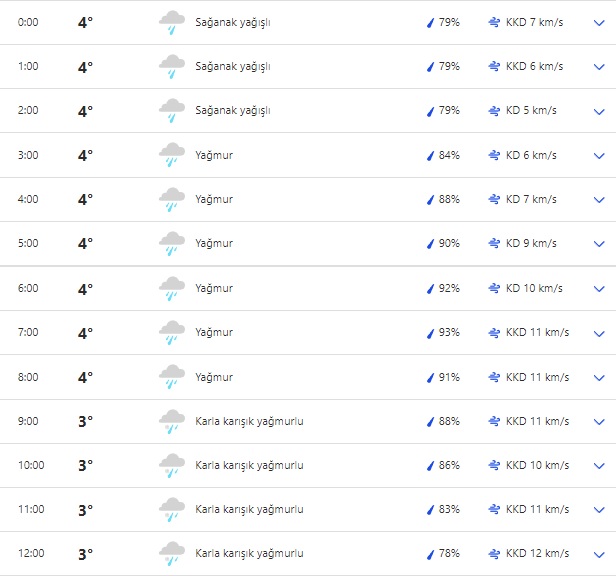Click the wind icon at 10:00

pos(494,466)
